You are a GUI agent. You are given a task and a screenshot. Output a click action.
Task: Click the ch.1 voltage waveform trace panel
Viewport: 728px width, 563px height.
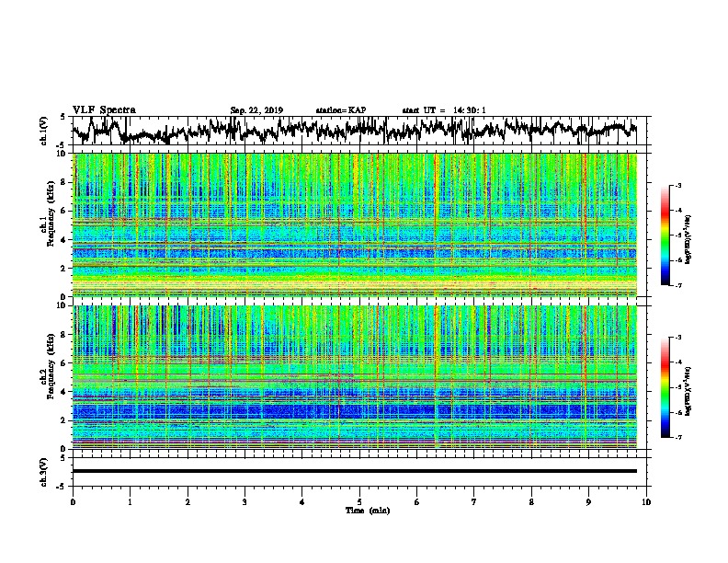[358, 131]
